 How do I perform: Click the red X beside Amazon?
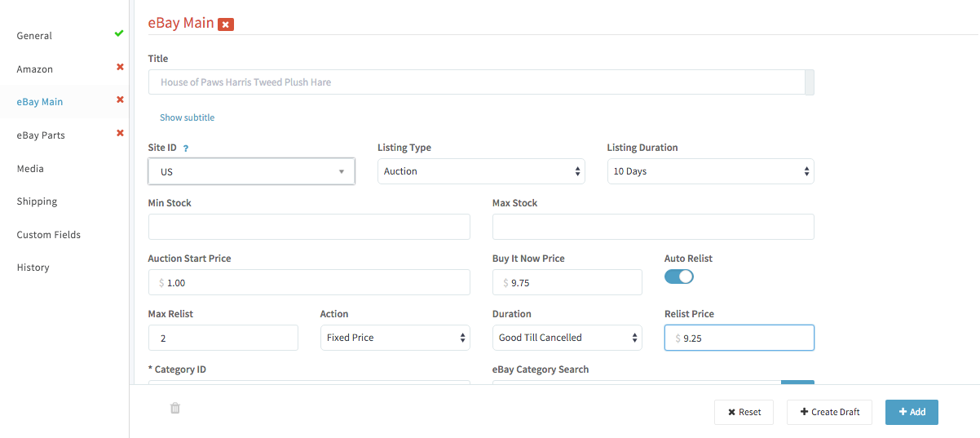120,67
